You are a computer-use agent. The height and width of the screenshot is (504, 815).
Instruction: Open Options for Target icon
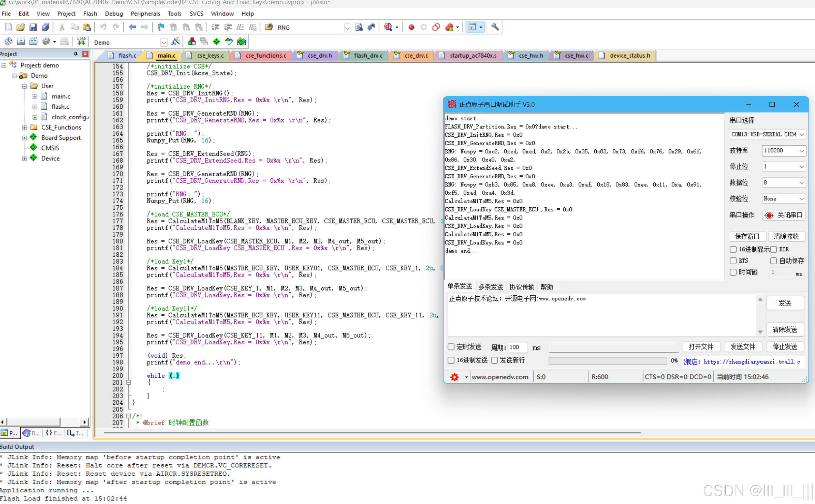coord(175,42)
